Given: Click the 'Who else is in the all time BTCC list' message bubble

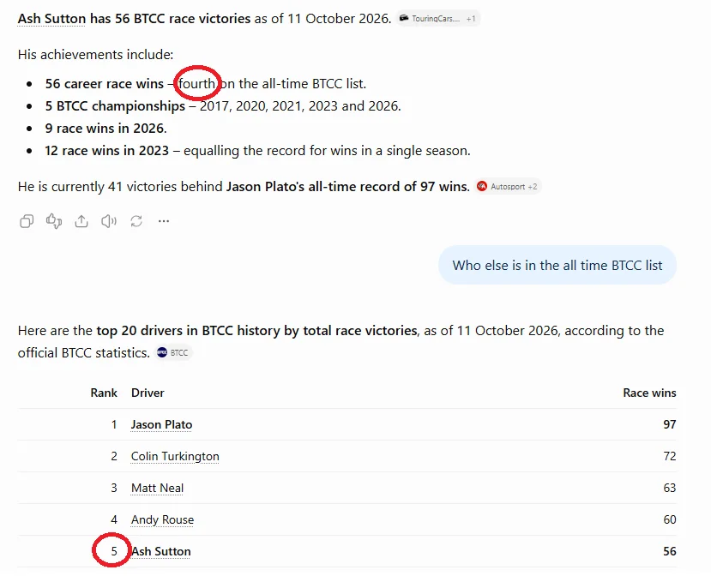Looking at the screenshot, I should [557, 265].
